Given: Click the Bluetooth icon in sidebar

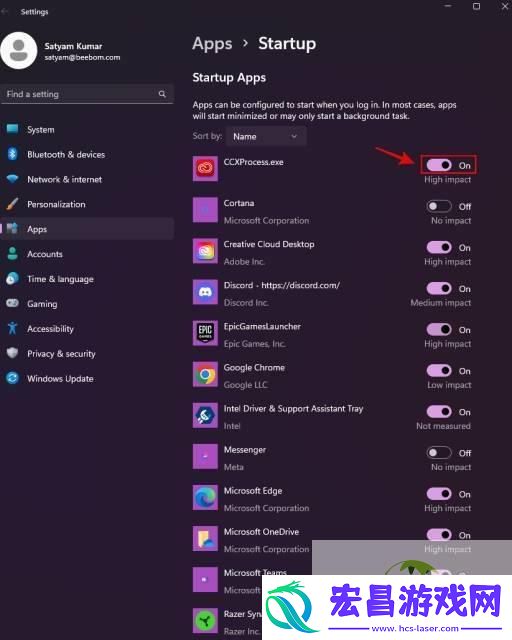Looking at the screenshot, I should (x=12, y=154).
